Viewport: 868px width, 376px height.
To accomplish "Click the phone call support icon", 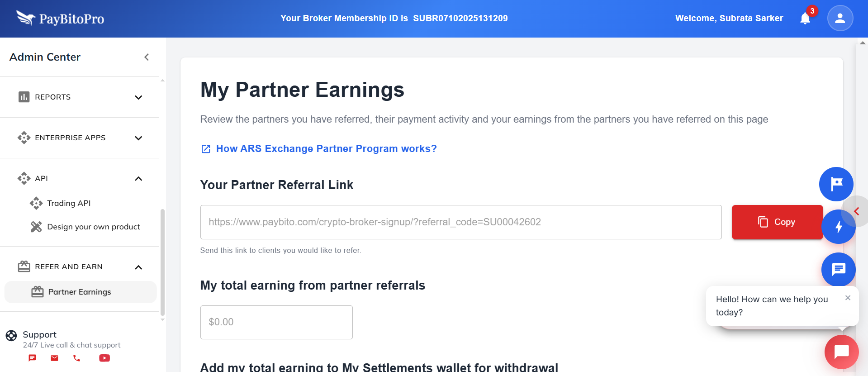I will (x=76, y=358).
